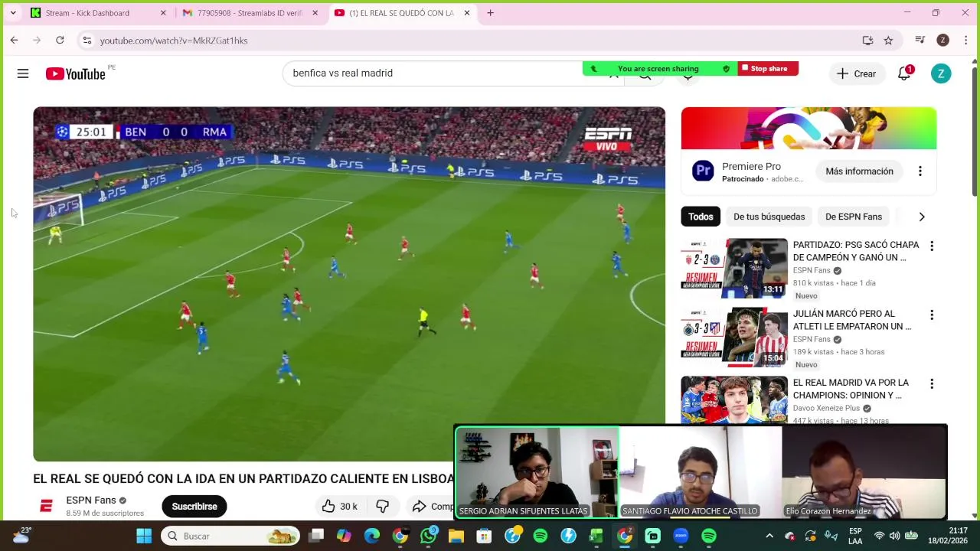Open Excel from the taskbar
Screen dimensions: 980x551
pyautogui.click(x=596, y=536)
